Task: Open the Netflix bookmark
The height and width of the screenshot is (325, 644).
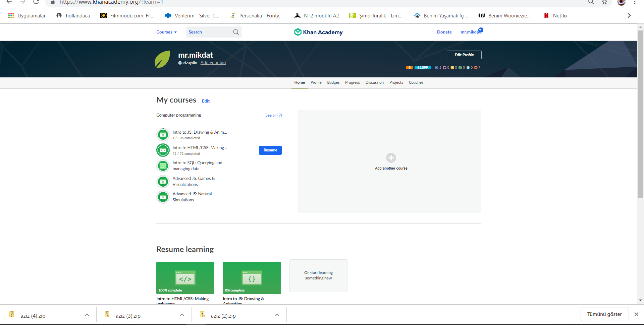Action: pyautogui.click(x=556, y=16)
